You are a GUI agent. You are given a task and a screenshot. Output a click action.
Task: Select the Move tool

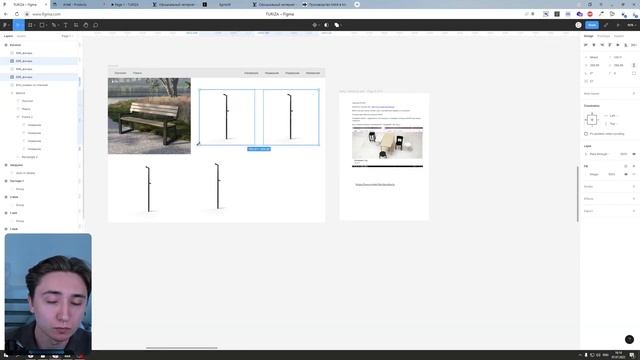(18, 25)
